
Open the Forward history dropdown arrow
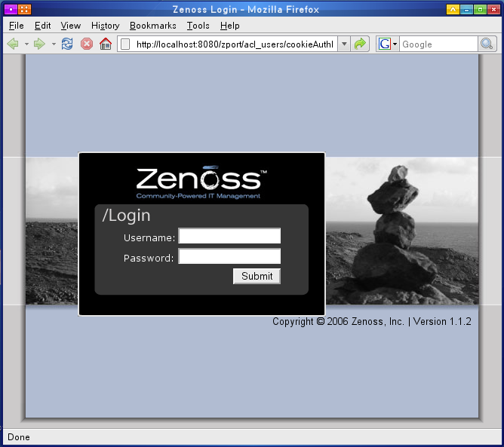[54, 44]
